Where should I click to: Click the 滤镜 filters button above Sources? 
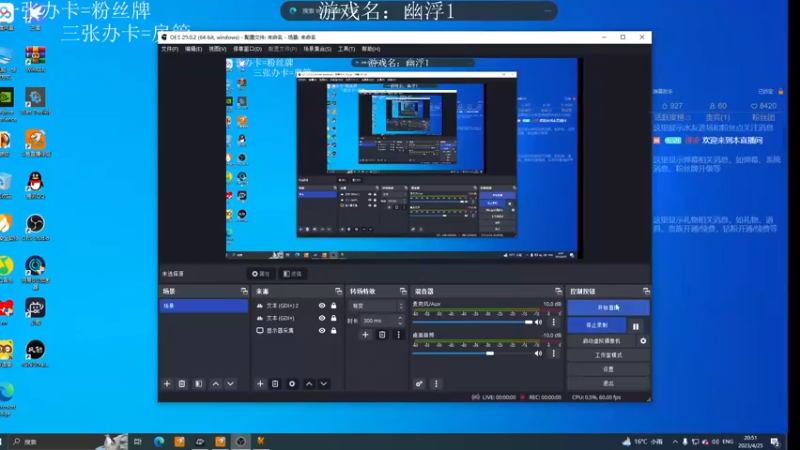(292, 274)
